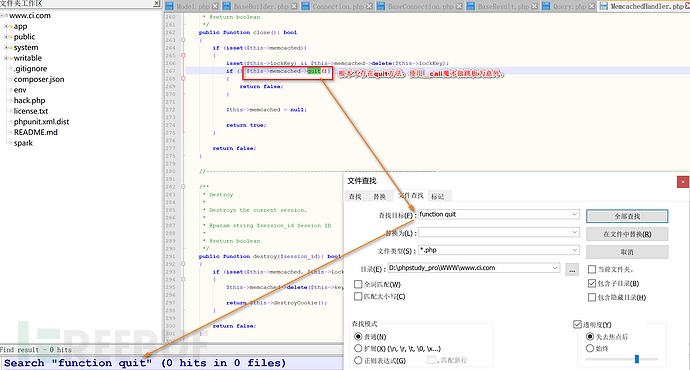690x370 pixels.
Task: Click the 在文件中替换 button
Action: pos(627,234)
